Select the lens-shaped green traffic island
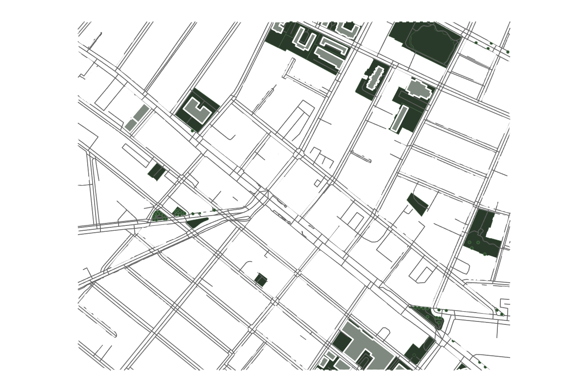Screen dimensions: 588x392 tap(197, 222)
